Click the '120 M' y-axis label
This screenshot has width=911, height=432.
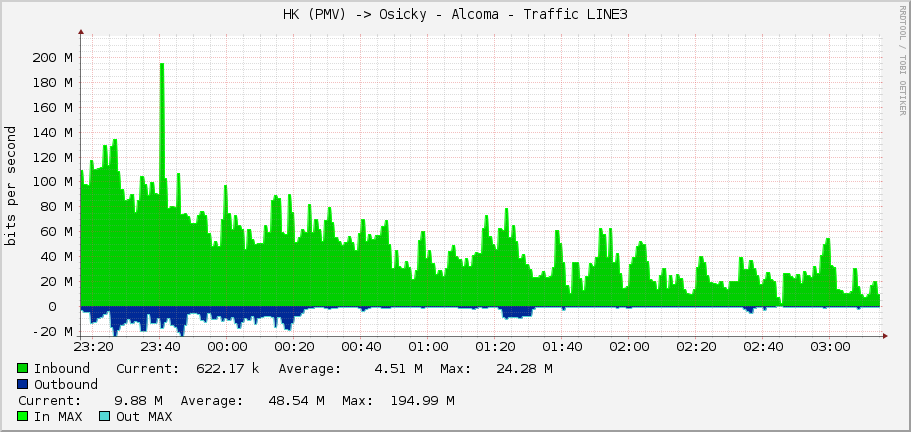click(52, 157)
